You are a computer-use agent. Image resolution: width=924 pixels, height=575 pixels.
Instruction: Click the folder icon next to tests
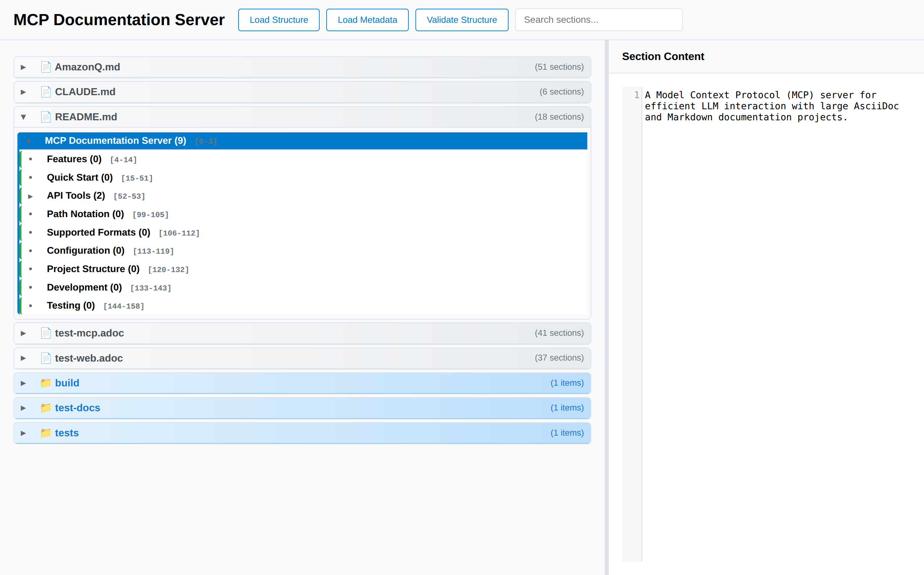(46, 433)
